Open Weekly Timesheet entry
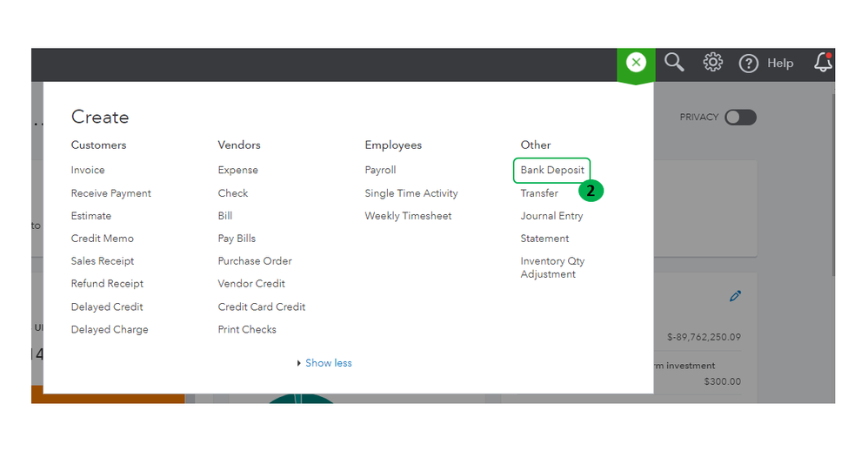The height and width of the screenshot is (451, 868). click(408, 216)
